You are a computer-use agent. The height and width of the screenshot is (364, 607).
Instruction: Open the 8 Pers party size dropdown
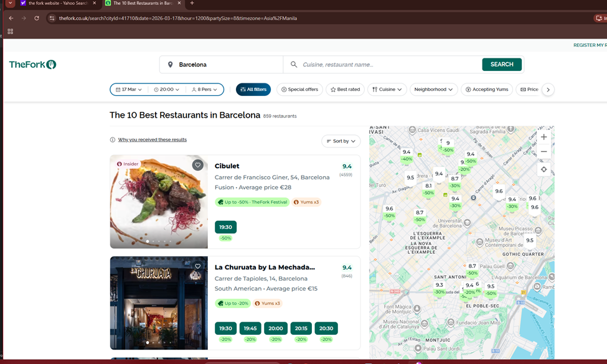(204, 90)
